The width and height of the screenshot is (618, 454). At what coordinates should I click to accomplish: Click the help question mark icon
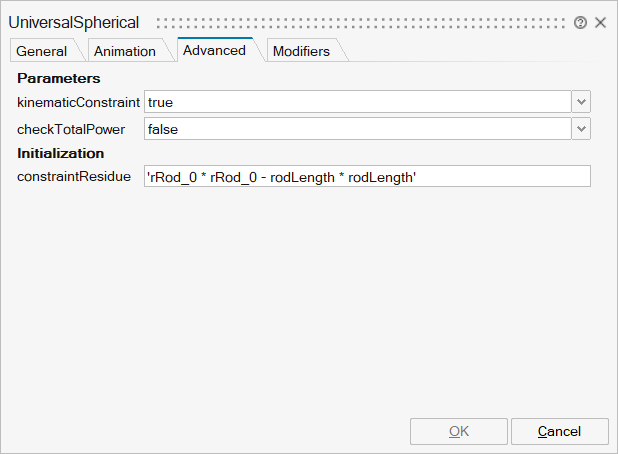click(581, 22)
